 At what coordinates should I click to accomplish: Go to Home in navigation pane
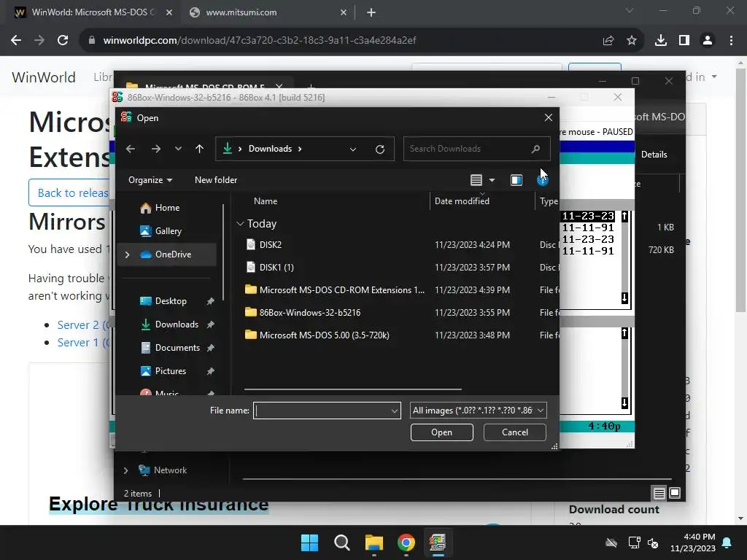point(167,208)
